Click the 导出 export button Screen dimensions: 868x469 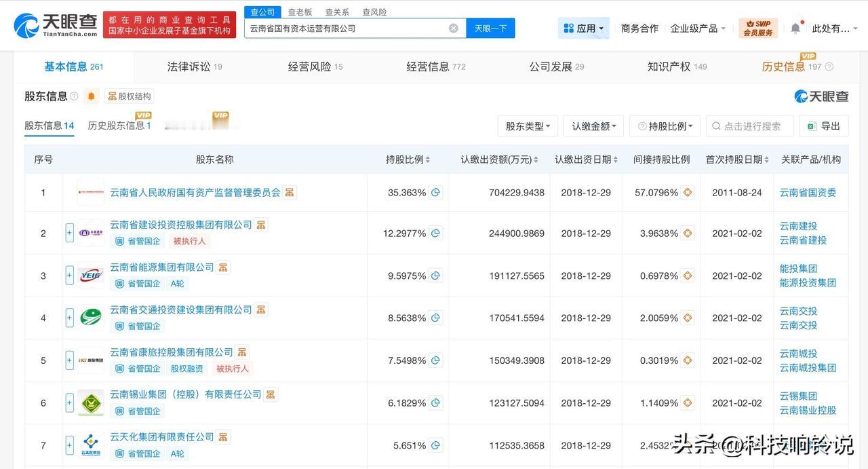tap(824, 126)
